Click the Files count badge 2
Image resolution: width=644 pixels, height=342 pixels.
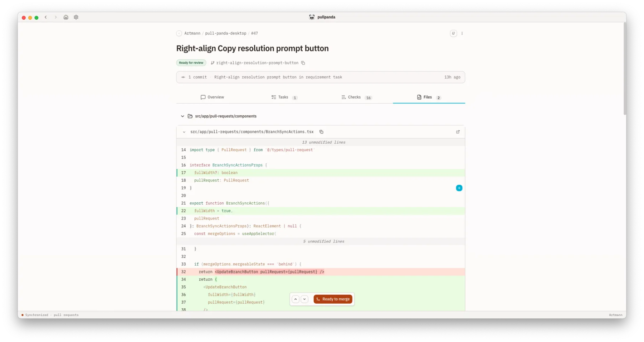click(438, 98)
